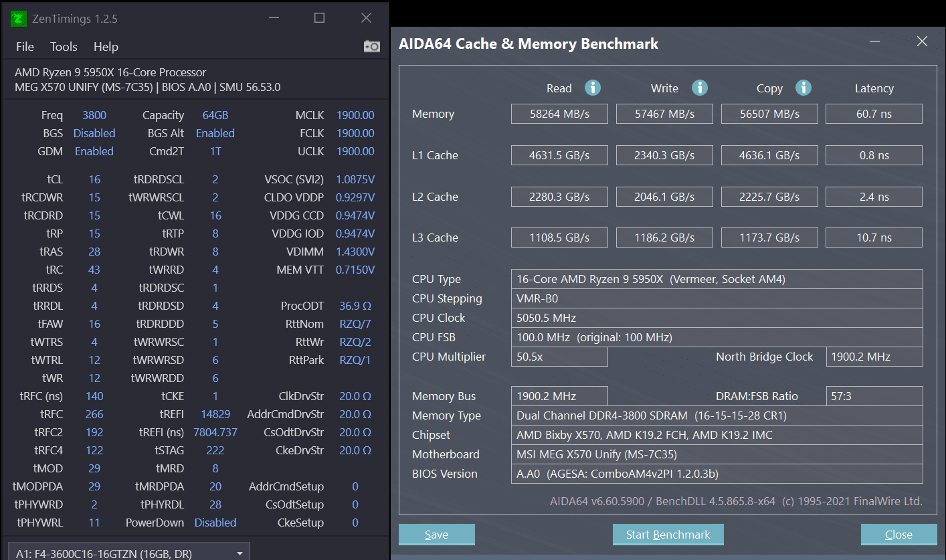This screenshot has width=946, height=560.
Task: Click Capacity value 64GB
Action: [215, 115]
